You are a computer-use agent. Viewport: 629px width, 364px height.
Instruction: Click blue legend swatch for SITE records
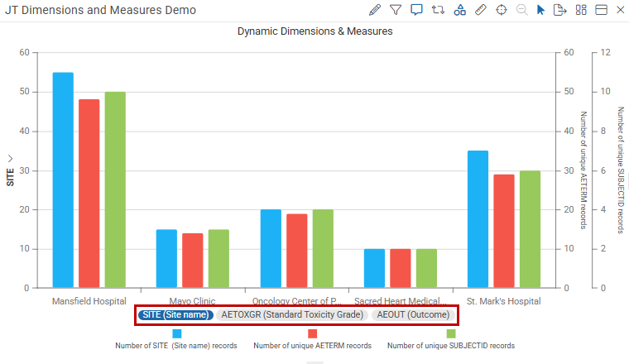click(x=177, y=333)
